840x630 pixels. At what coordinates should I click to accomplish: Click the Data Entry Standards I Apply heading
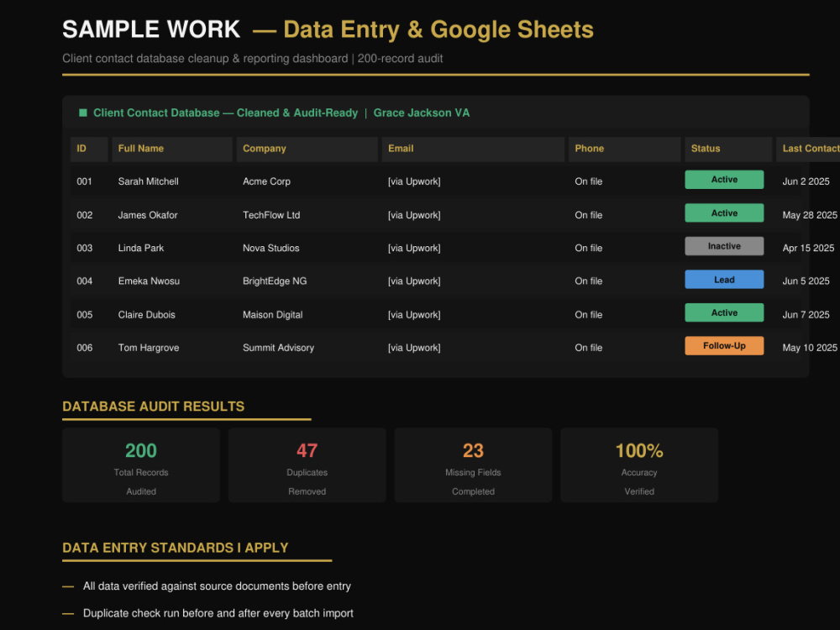click(x=176, y=548)
